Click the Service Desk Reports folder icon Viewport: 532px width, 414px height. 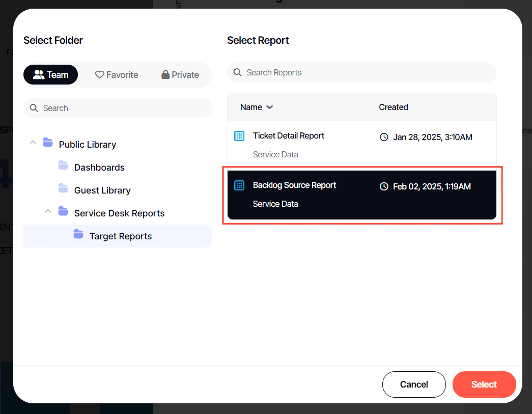tap(63, 211)
